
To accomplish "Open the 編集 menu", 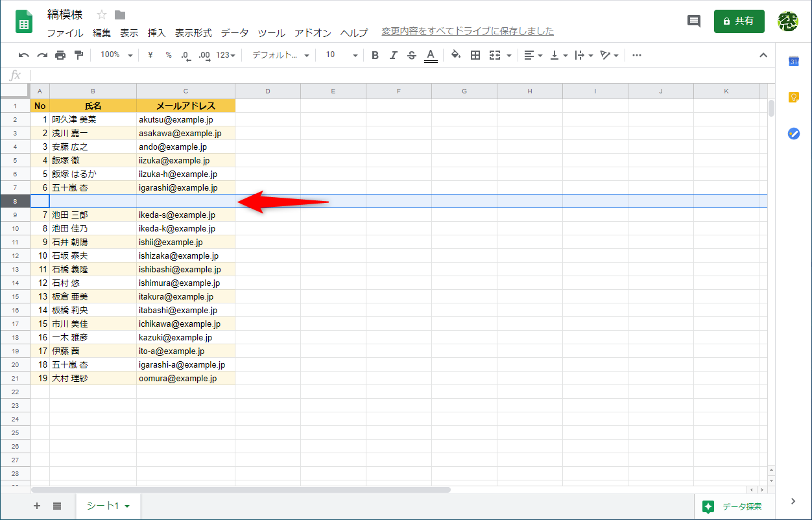I will pyautogui.click(x=102, y=32).
